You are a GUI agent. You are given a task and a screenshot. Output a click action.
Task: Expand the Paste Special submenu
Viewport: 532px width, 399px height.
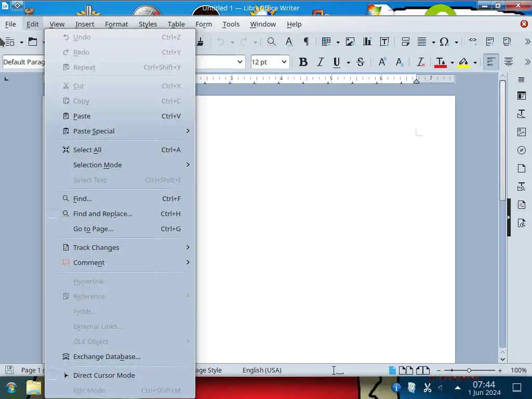point(121,131)
